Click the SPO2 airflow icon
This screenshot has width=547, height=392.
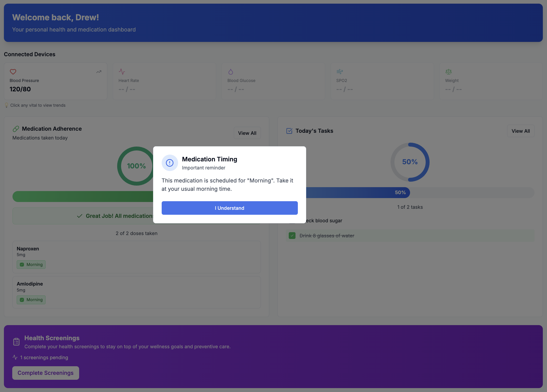340,72
